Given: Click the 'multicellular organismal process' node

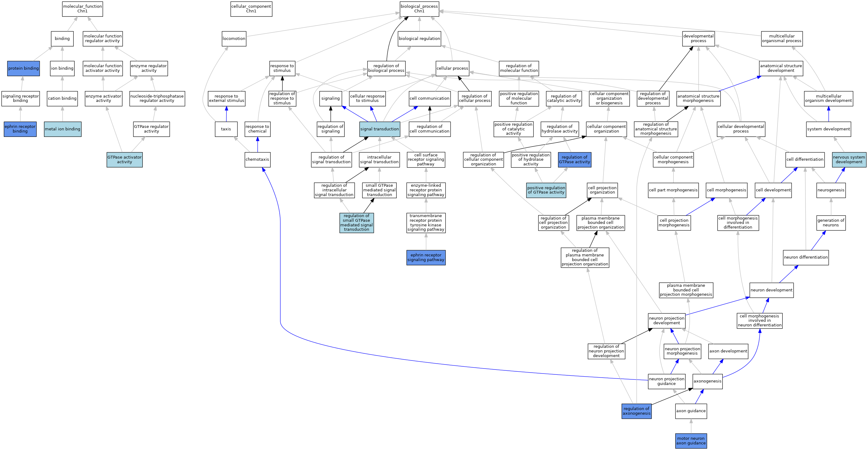Looking at the screenshot, I should [x=782, y=39].
